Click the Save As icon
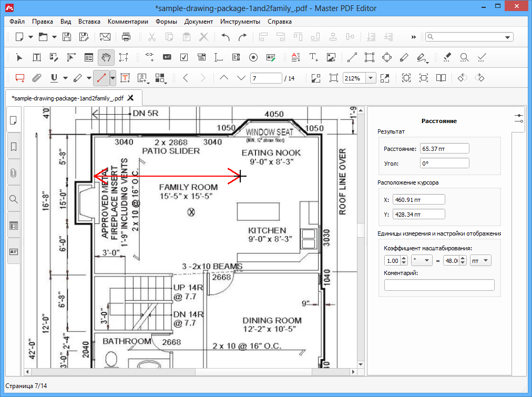 click(84, 37)
